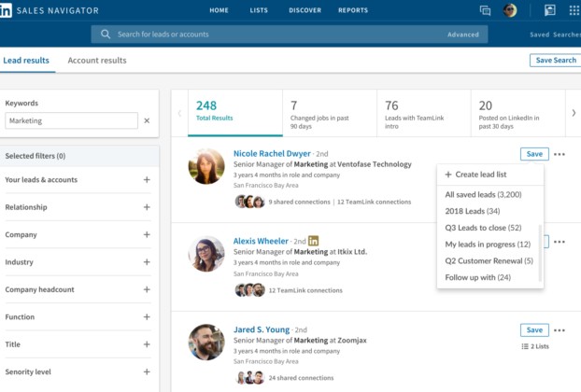
Task: Select 2018 Leads (34) list
Action: coord(473,211)
